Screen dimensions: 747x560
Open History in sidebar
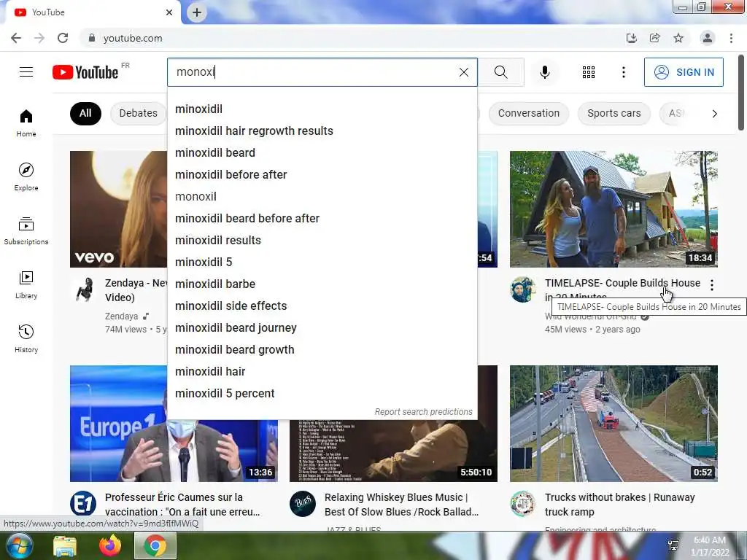(x=26, y=338)
